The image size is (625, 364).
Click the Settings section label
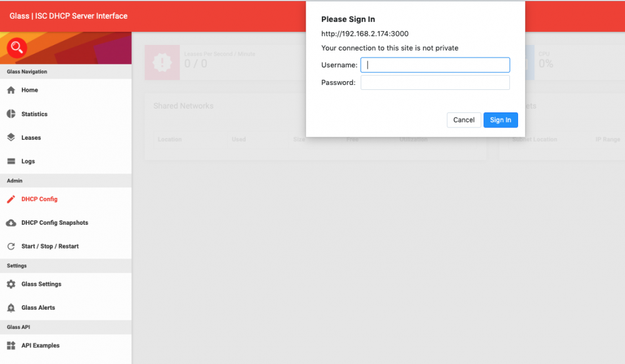point(17,265)
